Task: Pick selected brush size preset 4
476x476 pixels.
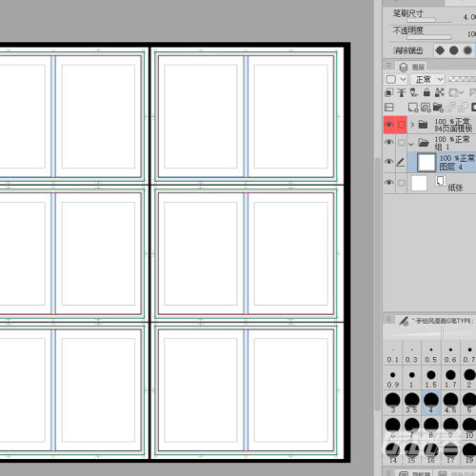Action: pos(431,403)
